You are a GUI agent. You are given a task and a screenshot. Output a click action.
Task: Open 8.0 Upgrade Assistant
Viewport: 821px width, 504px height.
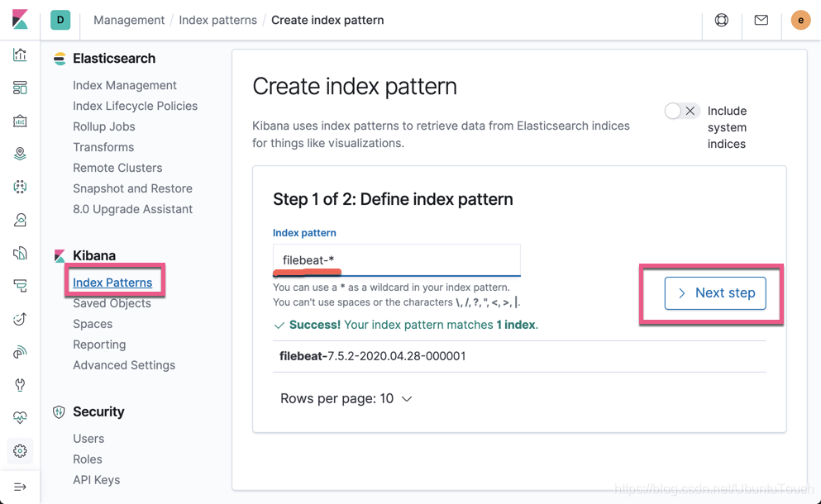coord(132,209)
